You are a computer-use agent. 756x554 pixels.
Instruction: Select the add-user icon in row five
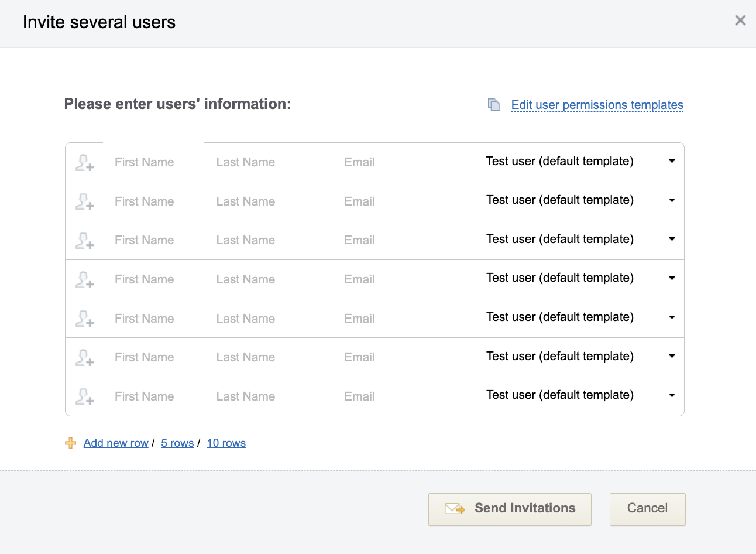(x=84, y=318)
